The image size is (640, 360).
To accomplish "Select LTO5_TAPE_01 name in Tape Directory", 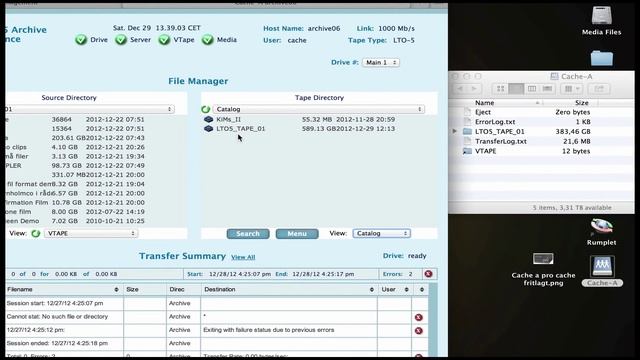I will click(241, 129).
